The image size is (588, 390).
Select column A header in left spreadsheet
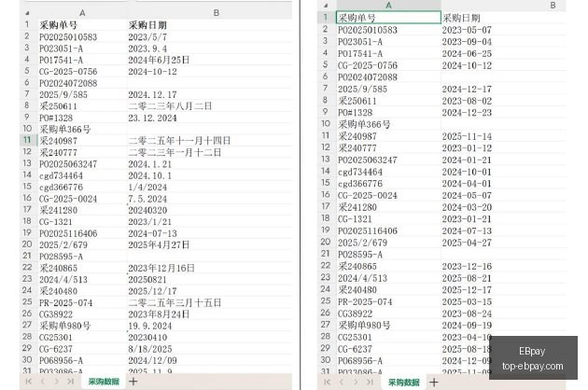[x=82, y=13]
